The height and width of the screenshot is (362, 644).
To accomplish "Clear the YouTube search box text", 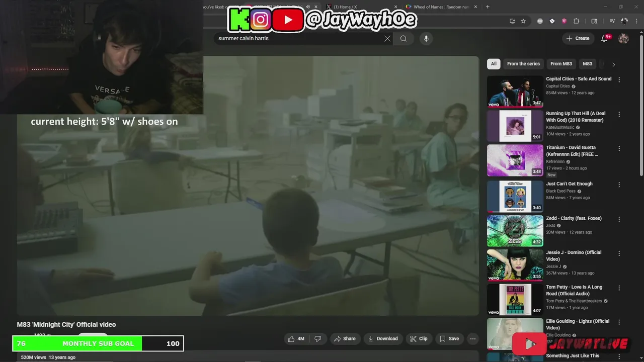I will [387, 39].
